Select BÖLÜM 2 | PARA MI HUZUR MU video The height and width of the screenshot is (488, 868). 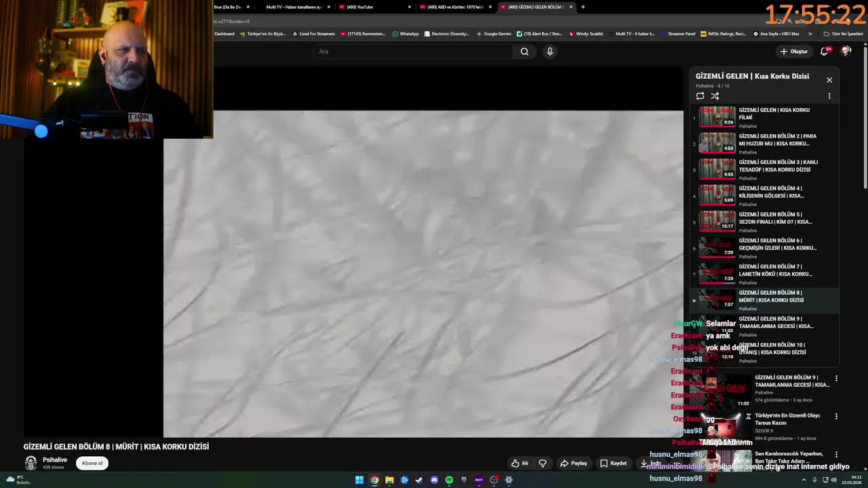point(764,144)
